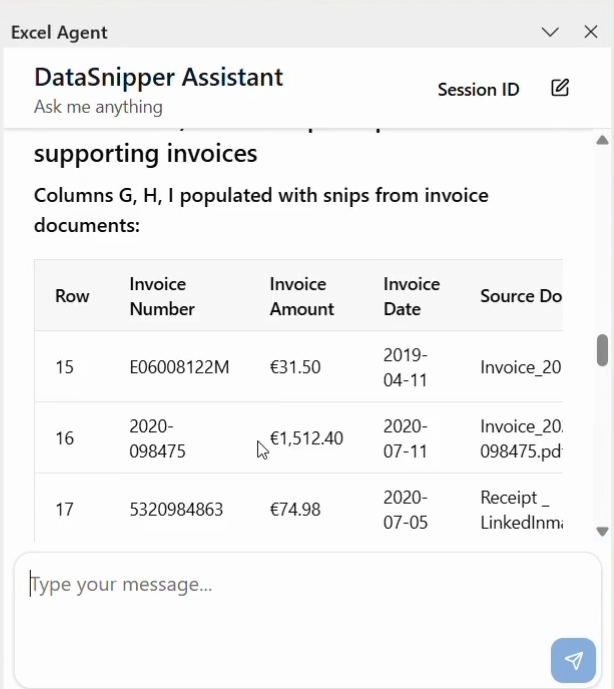
Task: Click the Invoice Date column header
Action: point(411,296)
